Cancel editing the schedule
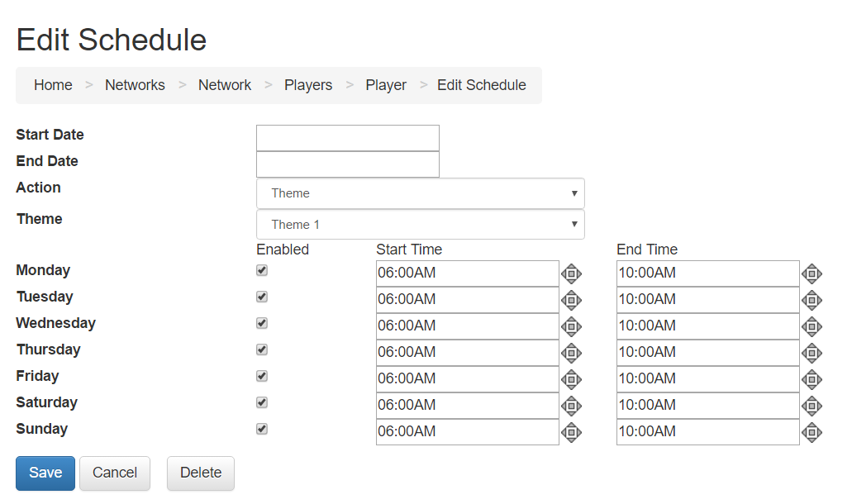 [x=115, y=473]
